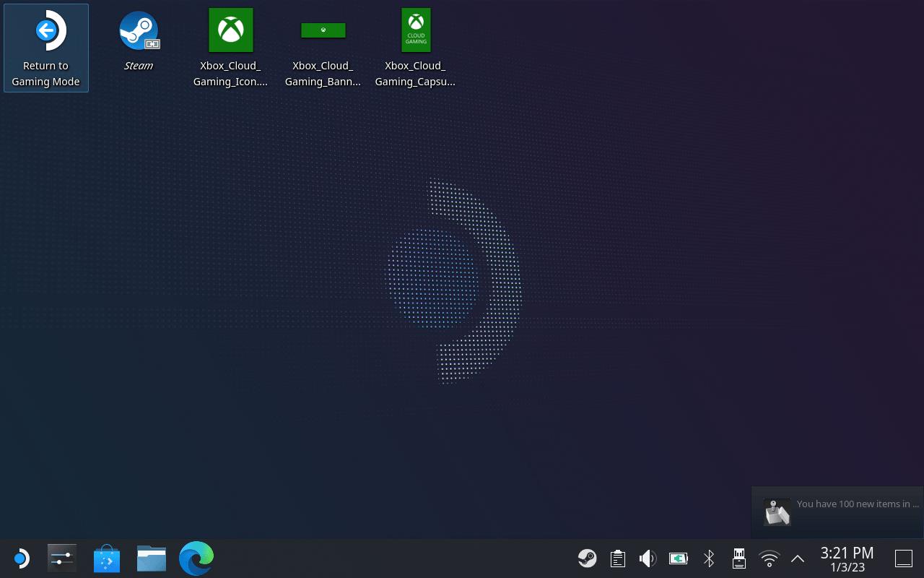This screenshot has height=578, width=924.
Task: Toggle the Bluetooth tray applet
Action: [x=709, y=558]
